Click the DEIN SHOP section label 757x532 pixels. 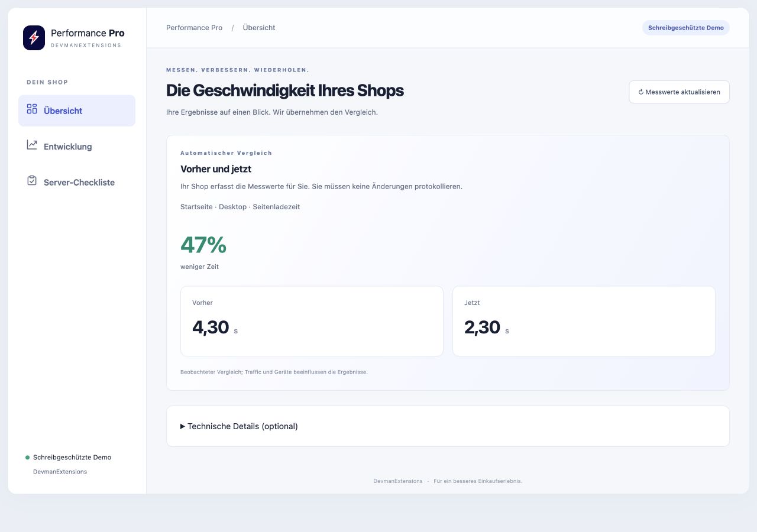47,82
